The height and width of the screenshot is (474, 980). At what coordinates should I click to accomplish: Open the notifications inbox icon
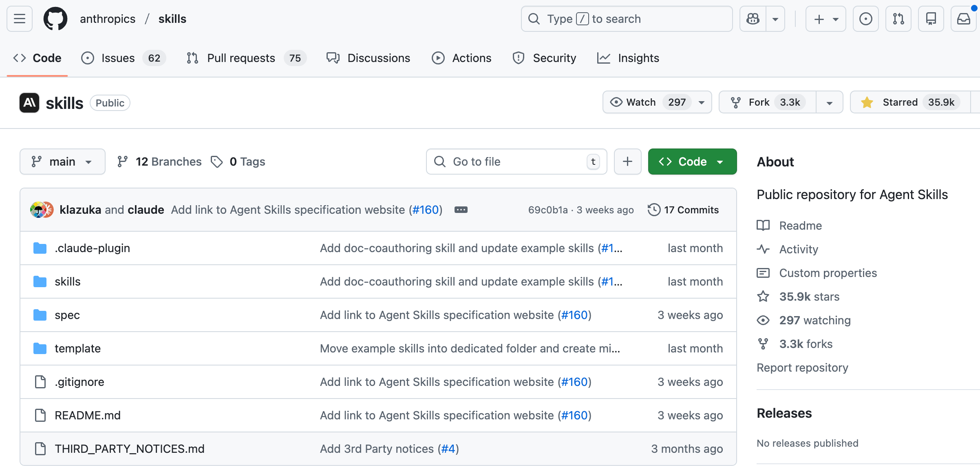tap(963, 19)
